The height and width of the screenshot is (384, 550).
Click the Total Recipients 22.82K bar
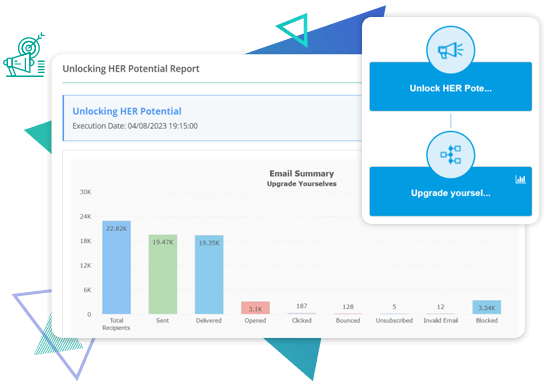(x=116, y=267)
